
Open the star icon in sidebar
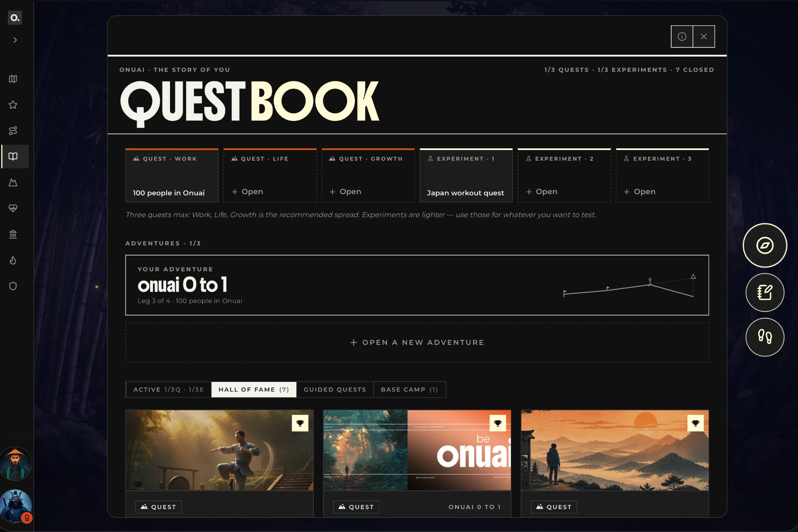13,105
